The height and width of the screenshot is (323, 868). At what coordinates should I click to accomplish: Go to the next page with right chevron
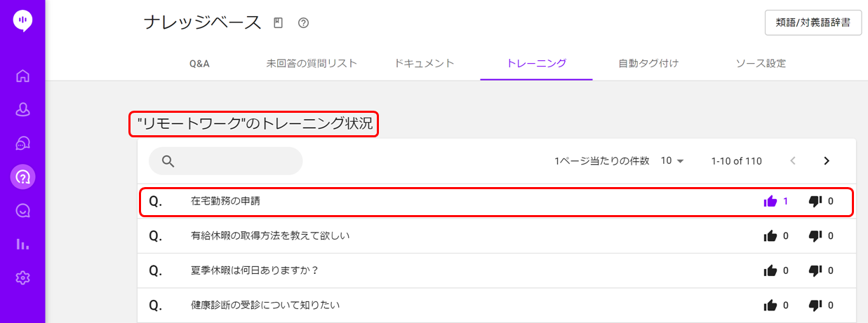click(827, 161)
